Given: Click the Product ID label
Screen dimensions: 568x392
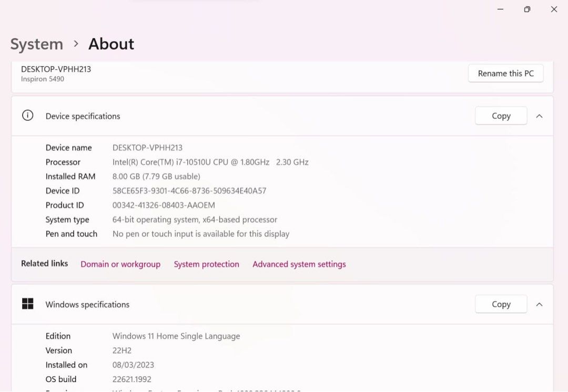Looking at the screenshot, I should click(x=65, y=205).
